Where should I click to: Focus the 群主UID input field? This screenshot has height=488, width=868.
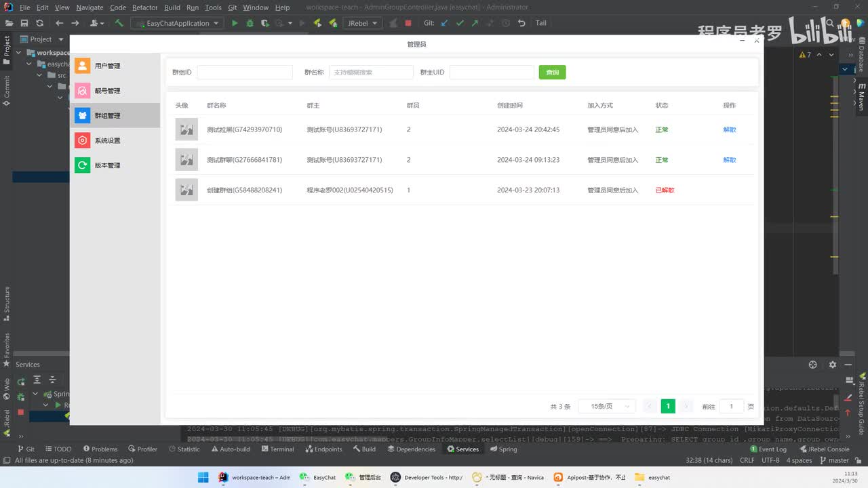492,73
